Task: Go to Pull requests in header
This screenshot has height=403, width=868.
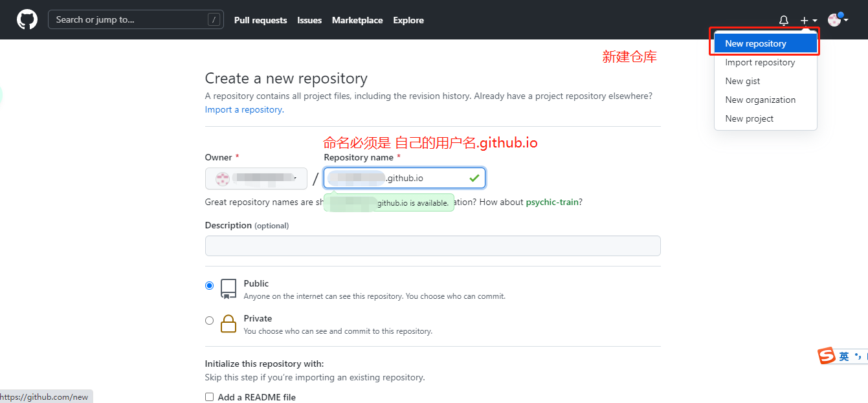Action: (x=260, y=20)
